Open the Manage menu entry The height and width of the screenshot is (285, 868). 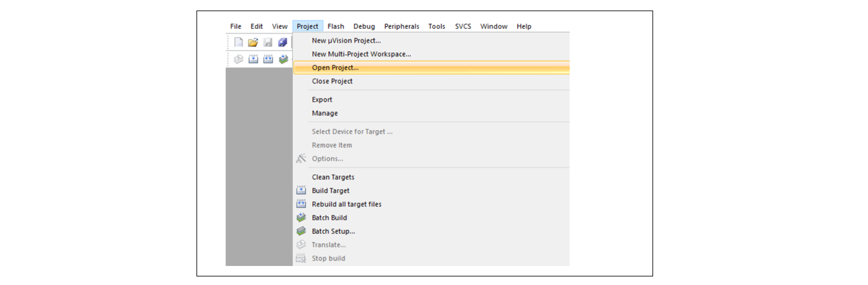[325, 113]
